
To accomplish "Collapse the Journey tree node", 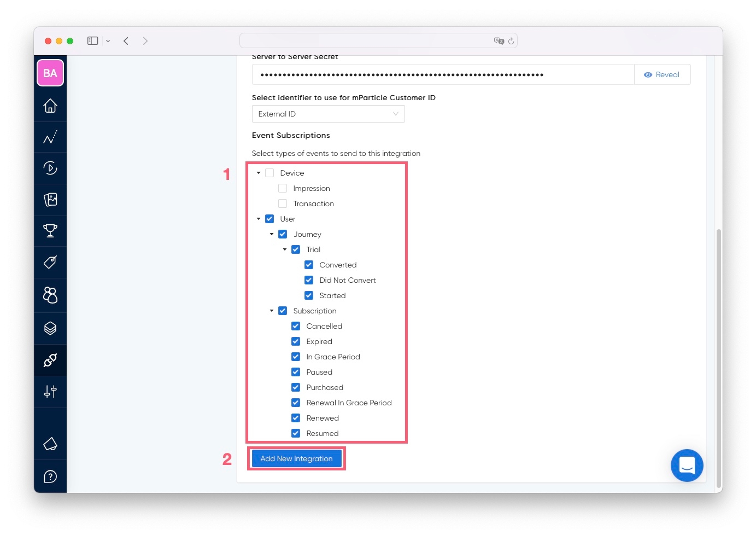I will click(x=272, y=234).
